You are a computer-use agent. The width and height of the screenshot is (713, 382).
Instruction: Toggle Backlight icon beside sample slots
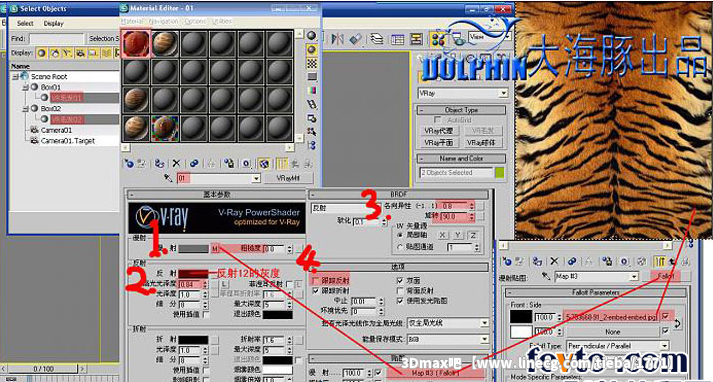click(312, 49)
